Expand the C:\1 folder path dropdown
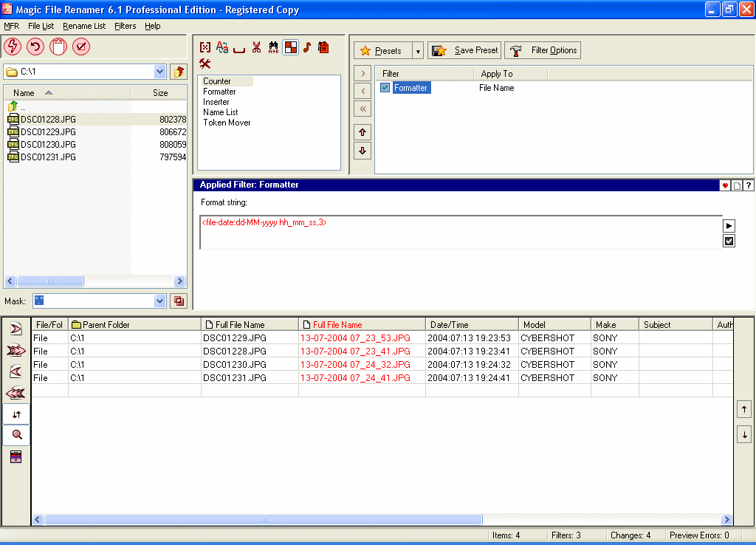756x545 pixels. pyautogui.click(x=160, y=72)
